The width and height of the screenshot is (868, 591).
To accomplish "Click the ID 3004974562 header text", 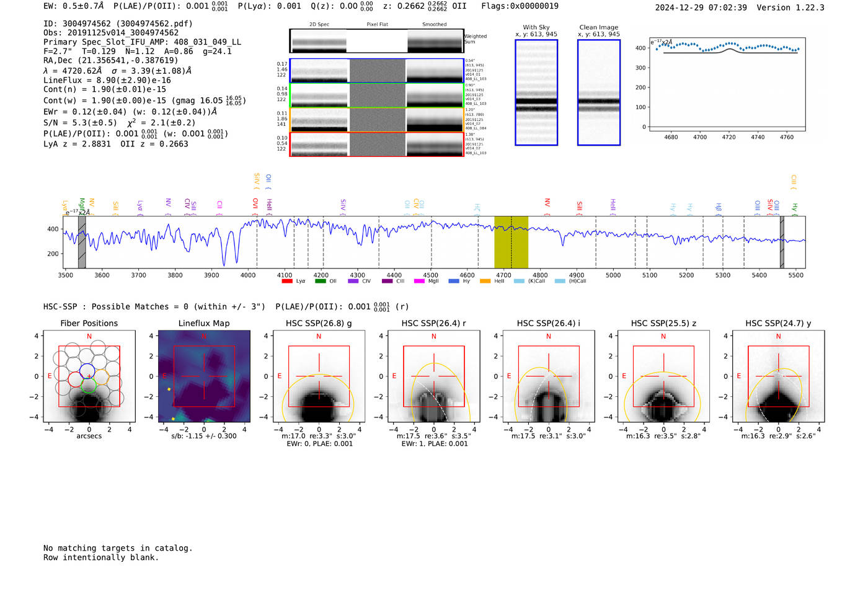I will click(118, 24).
